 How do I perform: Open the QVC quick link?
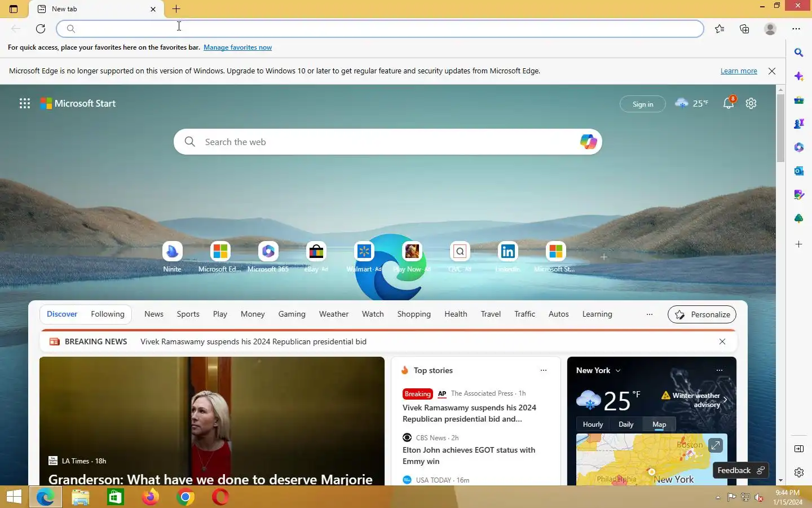coord(460,257)
